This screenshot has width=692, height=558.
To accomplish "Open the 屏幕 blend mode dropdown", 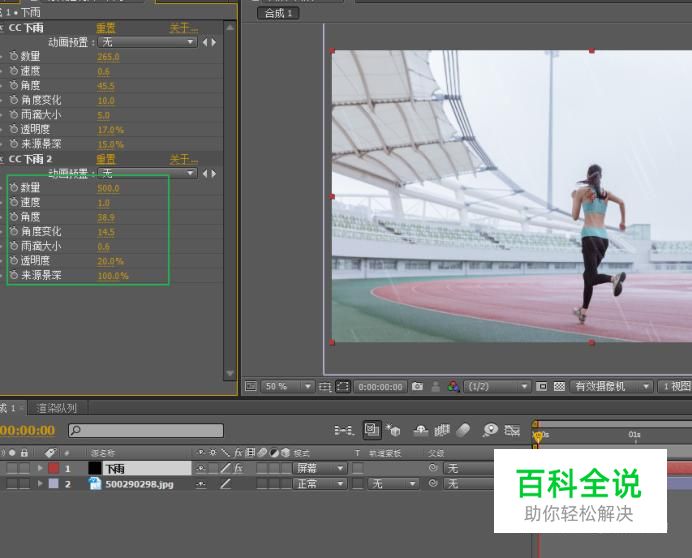I will click(x=320, y=468).
